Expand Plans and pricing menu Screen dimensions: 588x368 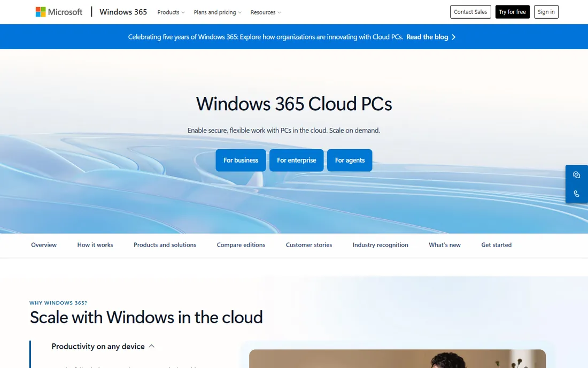[218, 12]
